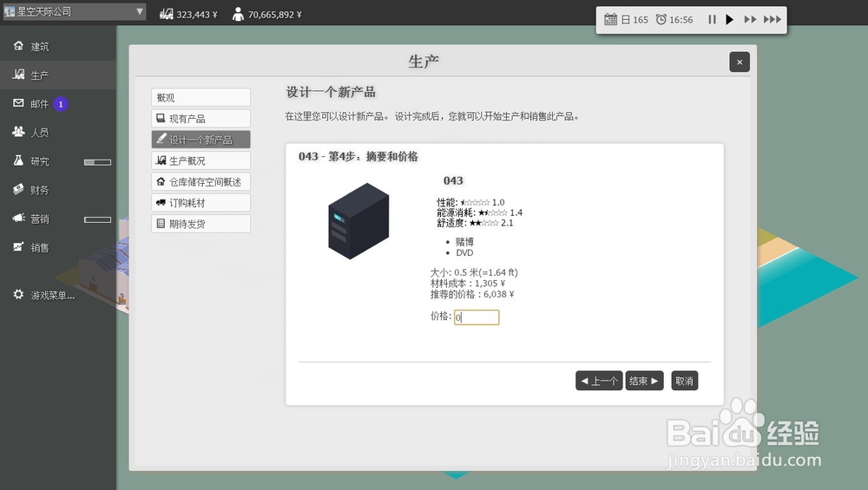This screenshot has height=490, width=868.
Task: Click the 推荐的价格 6,038 ¥ text
Action: click(x=472, y=294)
